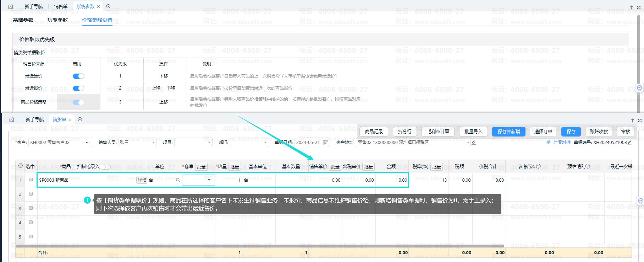Toggle the 最近报价 enable switch
The height and width of the screenshot is (262, 644).
(78, 88)
